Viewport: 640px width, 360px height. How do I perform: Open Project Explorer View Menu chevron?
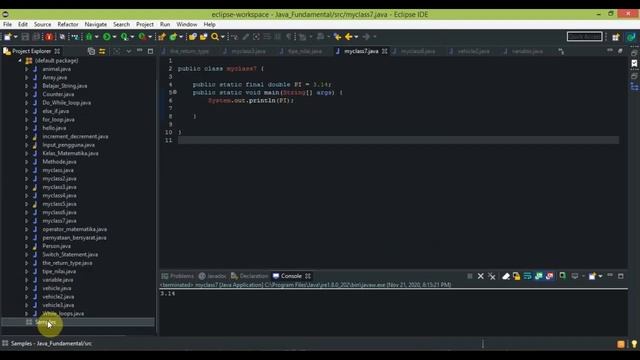(x=129, y=51)
